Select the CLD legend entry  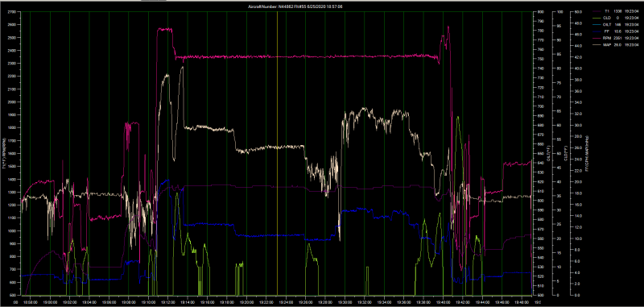(616, 18)
